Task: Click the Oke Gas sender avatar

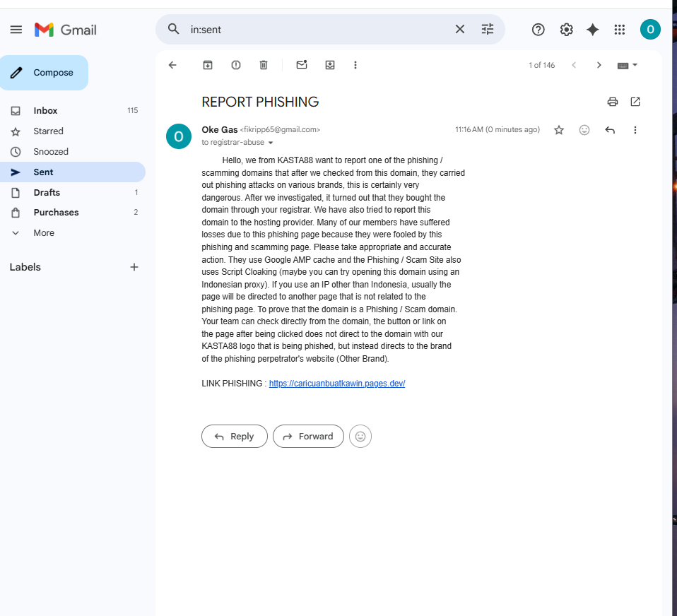Action: [x=179, y=136]
